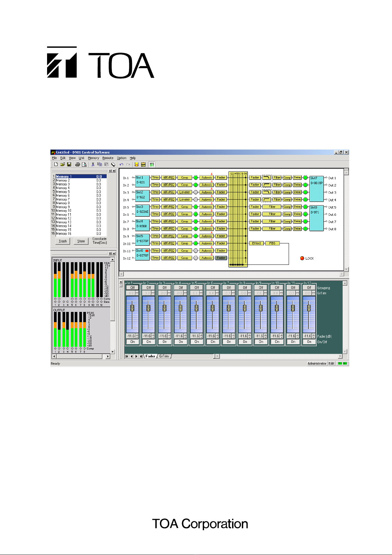This screenshot has width=392, height=555.
Task: Click the Undo arrow icon
Action: pos(121,164)
